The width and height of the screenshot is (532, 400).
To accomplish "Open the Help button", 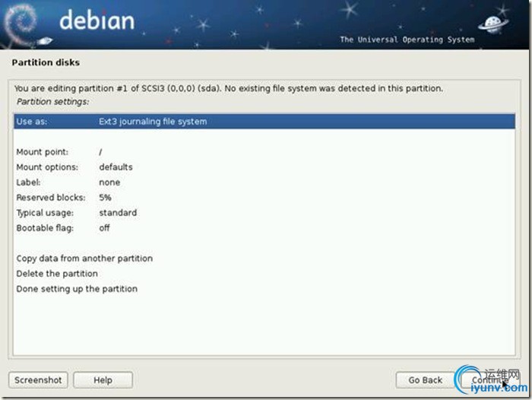I will (103, 380).
